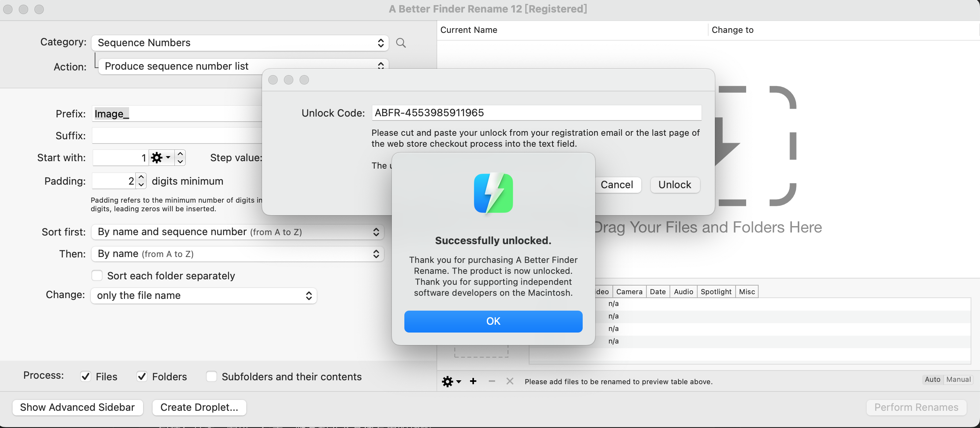
Task: Click Show Advanced Sidebar
Action: click(77, 407)
